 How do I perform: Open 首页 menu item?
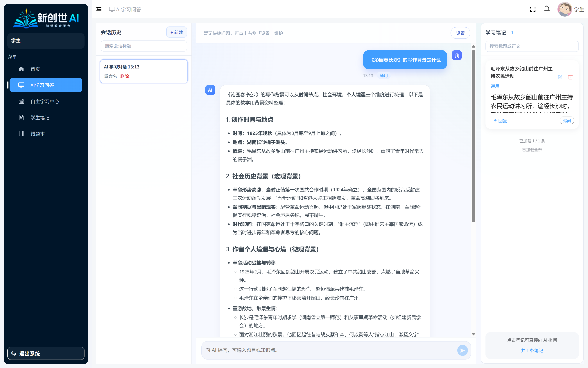click(46, 69)
